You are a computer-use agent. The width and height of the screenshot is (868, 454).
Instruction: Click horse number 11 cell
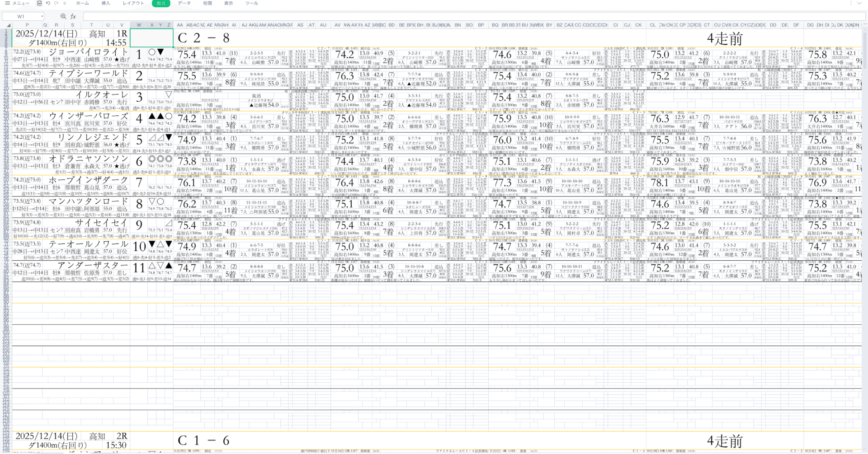click(x=139, y=268)
